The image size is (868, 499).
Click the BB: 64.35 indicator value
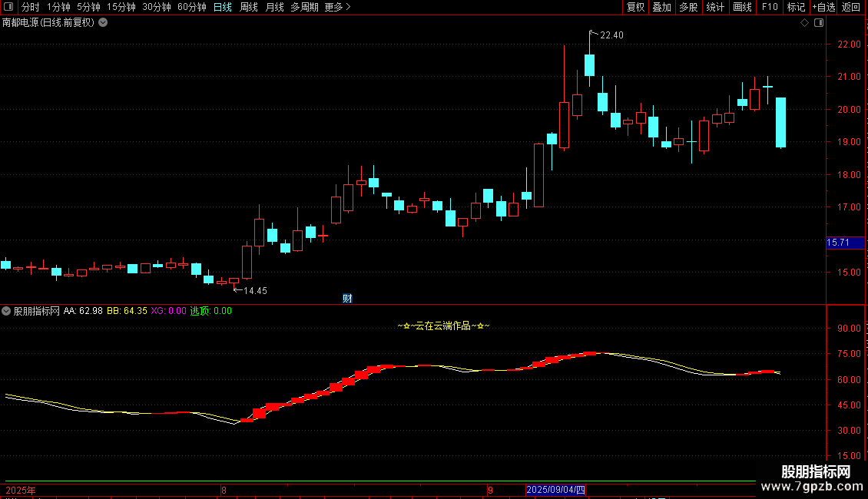point(127,311)
